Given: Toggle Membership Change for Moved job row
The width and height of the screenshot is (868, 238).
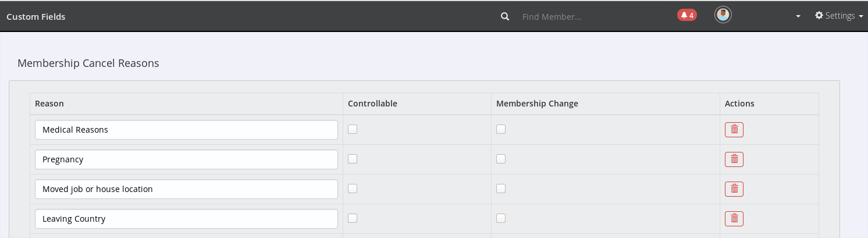Looking at the screenshot, I should pyautogui.click(x=501, y=189).
